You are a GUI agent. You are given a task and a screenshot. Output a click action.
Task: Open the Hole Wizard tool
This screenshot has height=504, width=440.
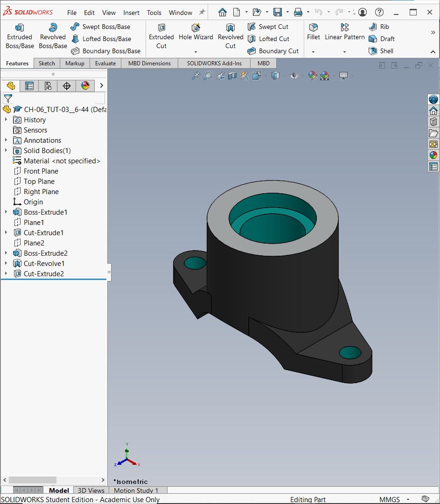coord(196,32)
